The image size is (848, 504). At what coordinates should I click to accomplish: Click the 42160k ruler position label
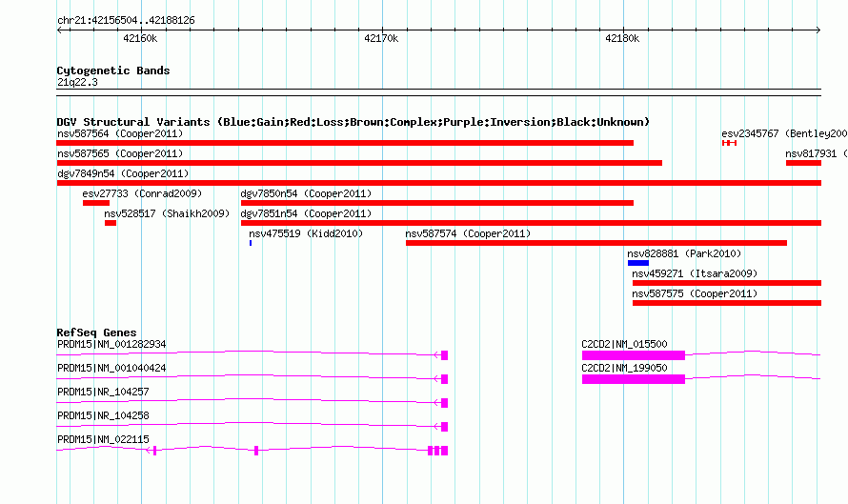point(140,38)
